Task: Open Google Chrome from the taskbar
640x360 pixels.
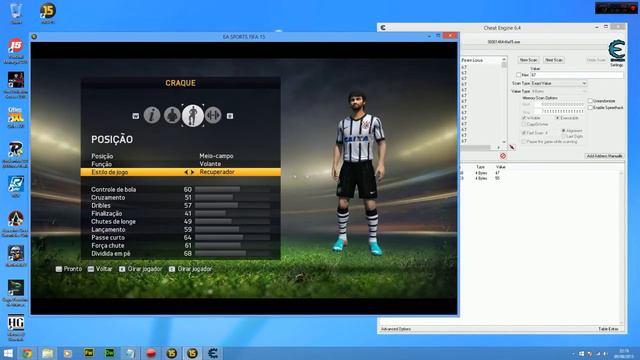Action: tap(27, 353)
